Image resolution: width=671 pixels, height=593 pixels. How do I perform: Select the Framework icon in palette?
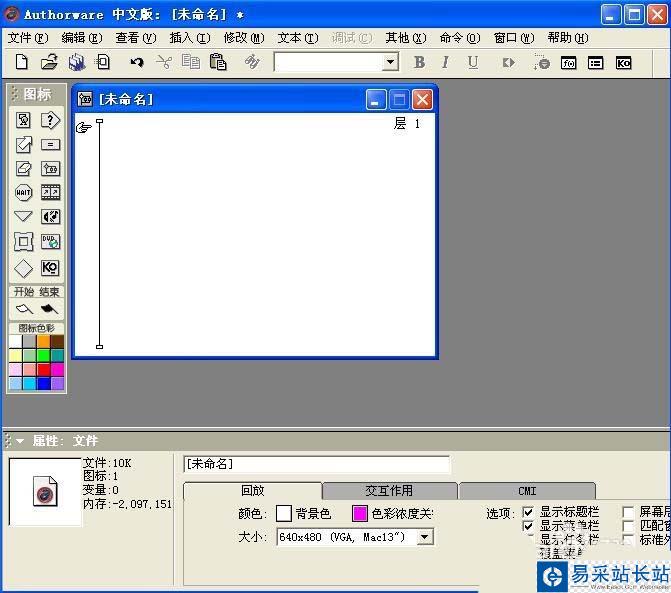point(23,242)
